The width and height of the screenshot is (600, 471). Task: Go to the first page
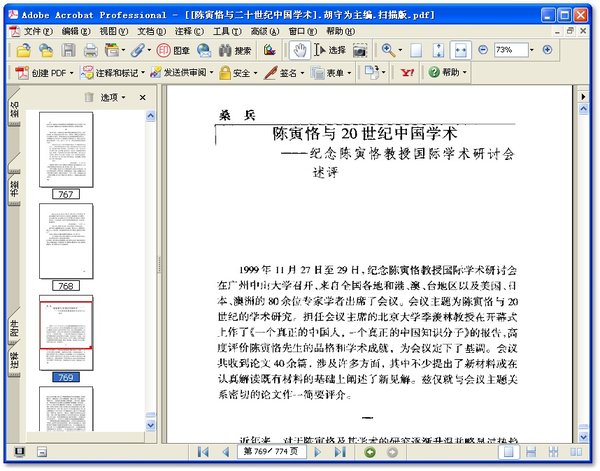pyautogui.click(x=203, y=453)
